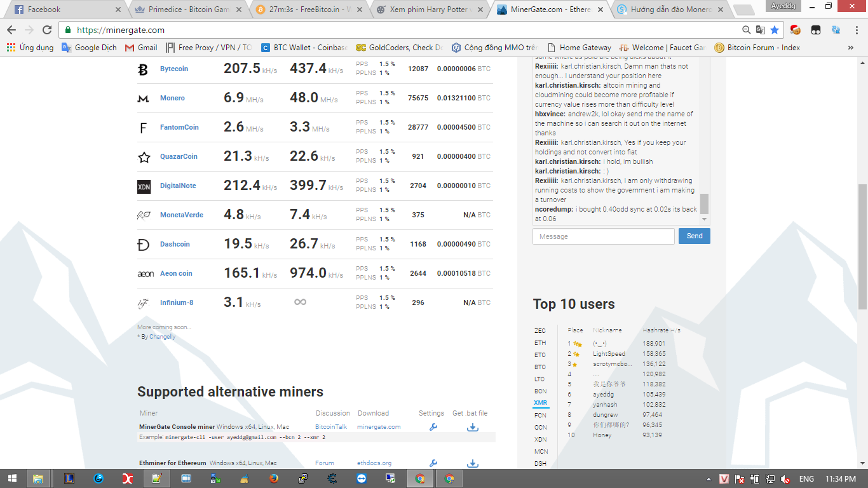The width and height of the screenshot is (868, 488).
Task: Select the LTC tab in Top 10 users
Action: pos(539,379)
